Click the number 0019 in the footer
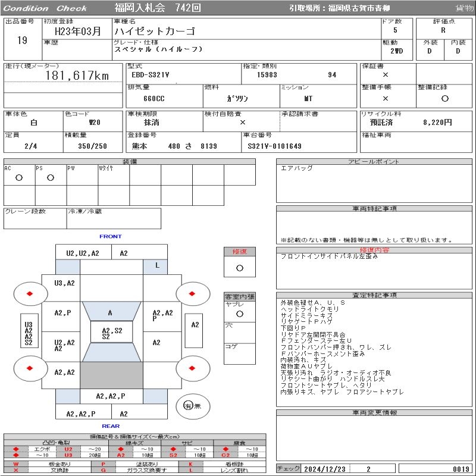The width and height of the screenshot is (476, 476). point(461,469)
